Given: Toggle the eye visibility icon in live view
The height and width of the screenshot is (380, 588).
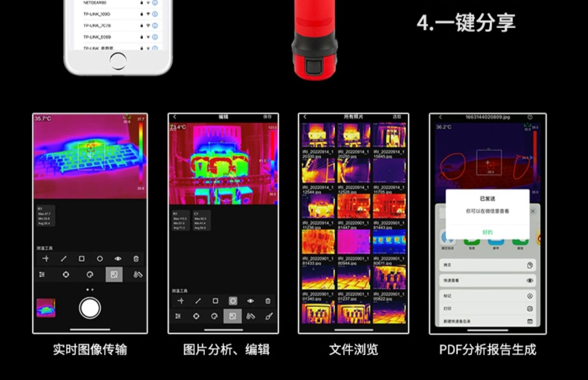Looking at the screenshot, I should [x=118, y=259].
